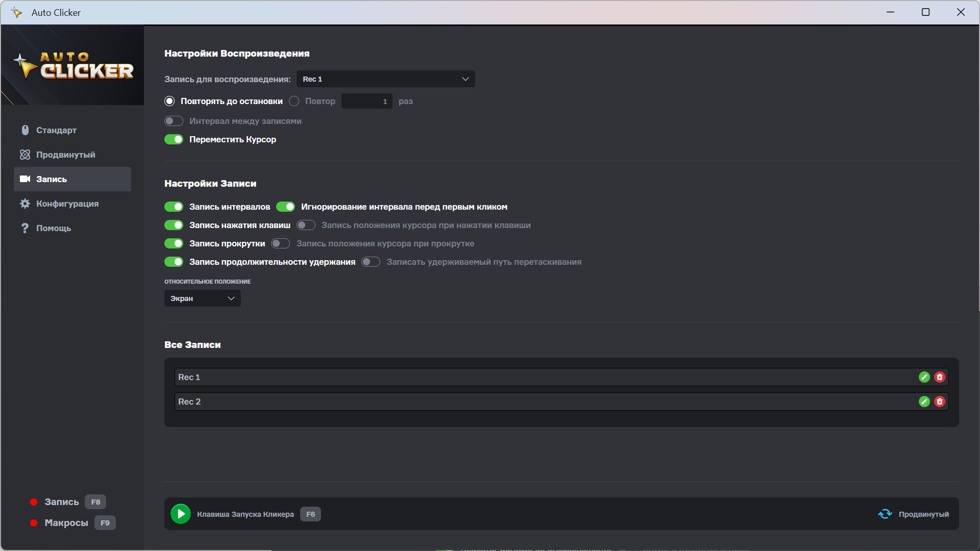The width and height of the screenshot is (980, 551).
Task: Select the Повторять до остановки radio button
Action: (169, 101)
